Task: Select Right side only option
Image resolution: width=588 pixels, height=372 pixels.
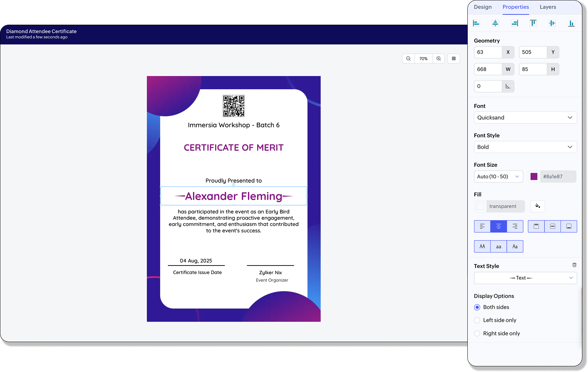Action: pyautogui.click(x=477, y=334)
